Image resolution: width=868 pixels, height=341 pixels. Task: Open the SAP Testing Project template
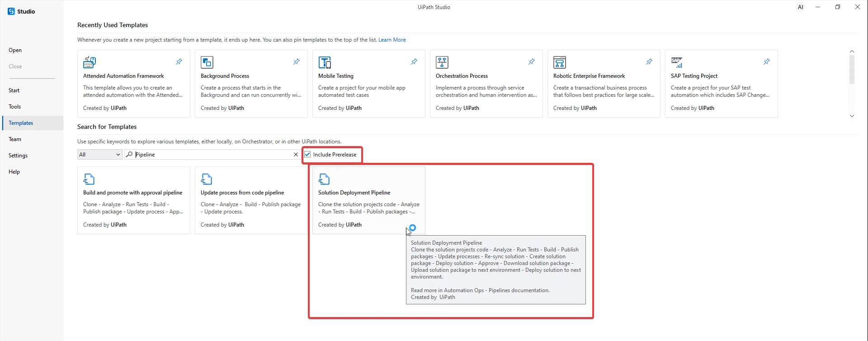click(722, 84)
